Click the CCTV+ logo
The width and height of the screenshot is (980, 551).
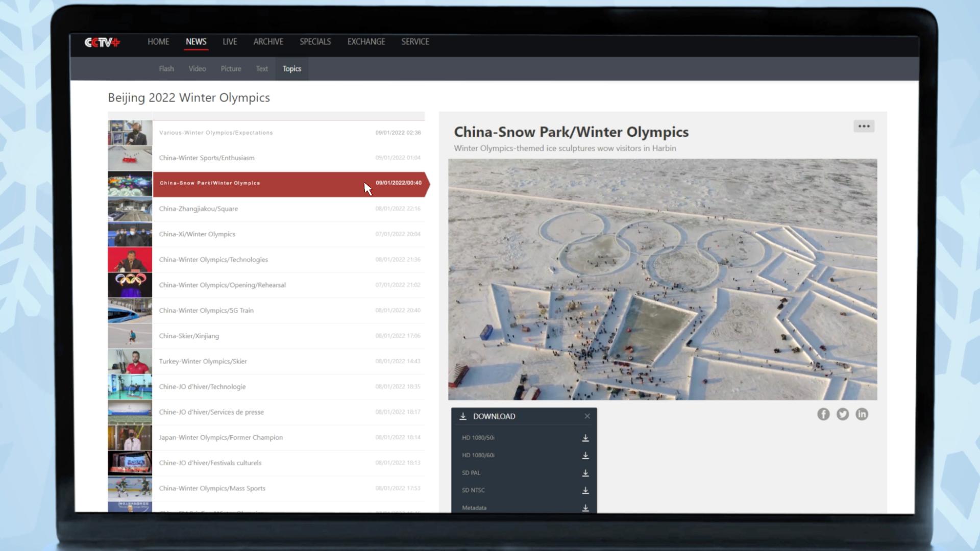(101, 43)
